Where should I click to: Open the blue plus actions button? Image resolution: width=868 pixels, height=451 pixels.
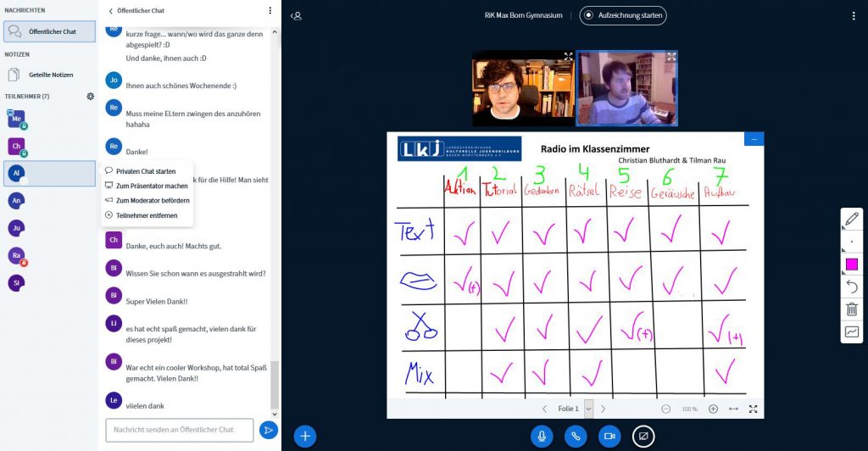[x=305, y=436]
